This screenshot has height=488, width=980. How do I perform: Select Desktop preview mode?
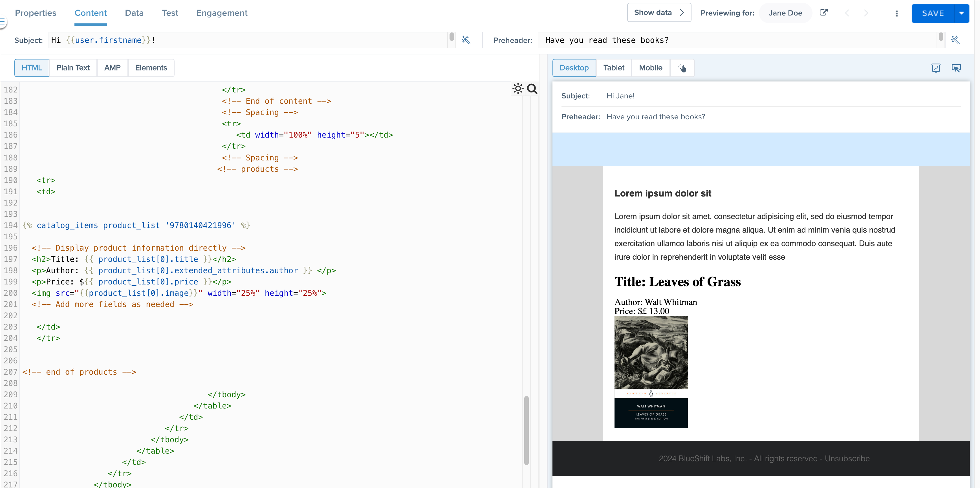pos(574,68)
